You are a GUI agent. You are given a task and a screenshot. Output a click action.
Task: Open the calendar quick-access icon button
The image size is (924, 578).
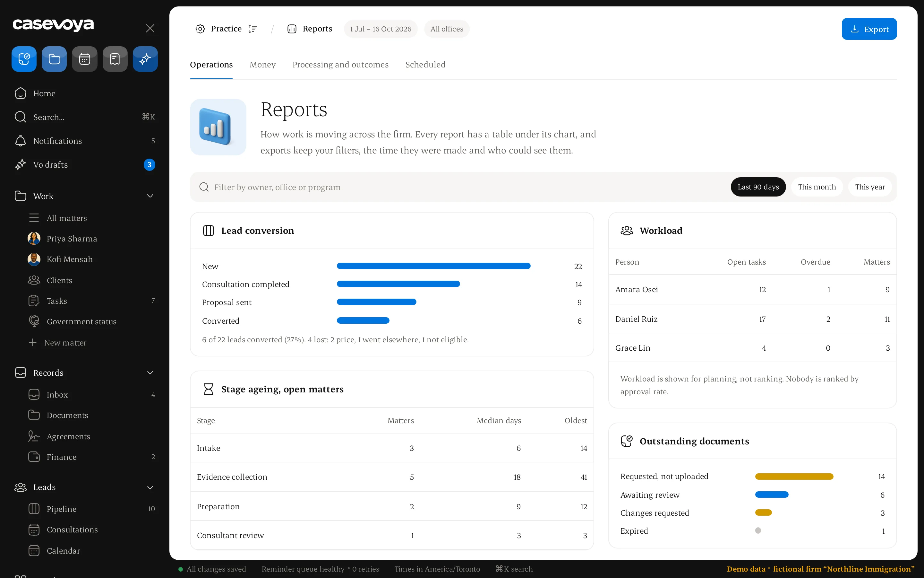click(85, 59)
